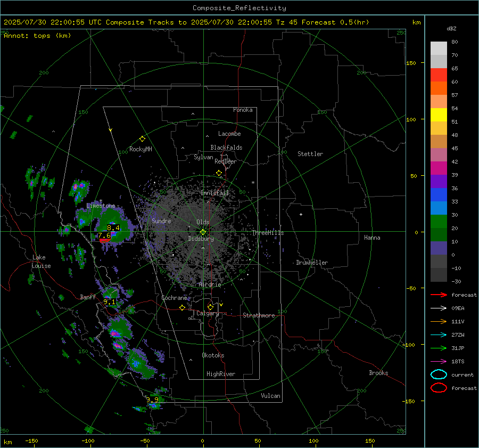Click the Innisfail map label

(215, 193)
